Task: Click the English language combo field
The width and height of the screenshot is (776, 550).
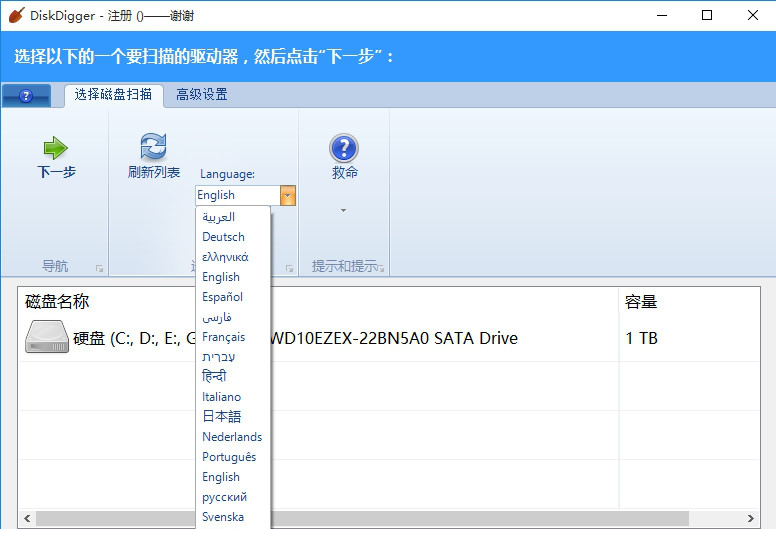Action: [238, 195]
